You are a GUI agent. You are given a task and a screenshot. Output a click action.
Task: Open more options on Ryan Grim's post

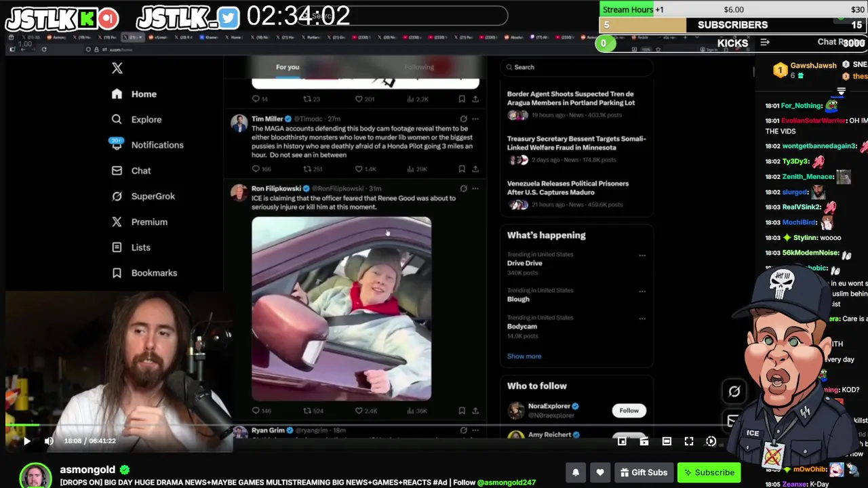pyautogui.click(x=475, y=430)
